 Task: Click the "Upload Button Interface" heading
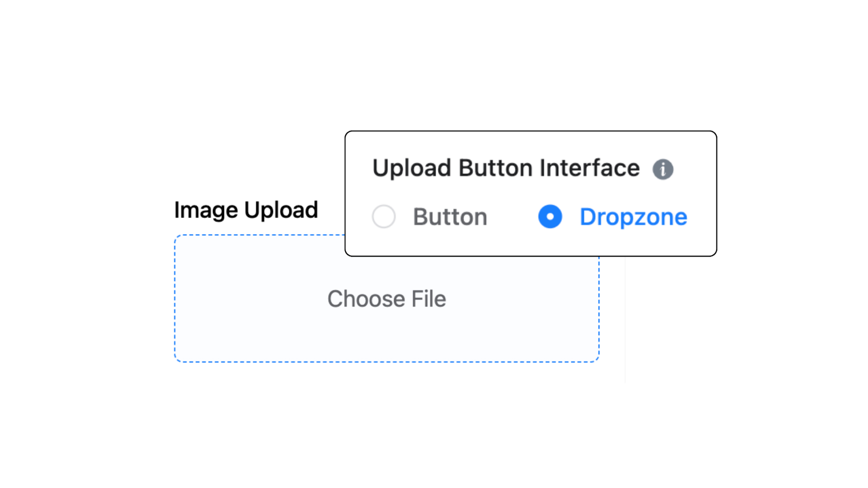click(x=506, y=168)
